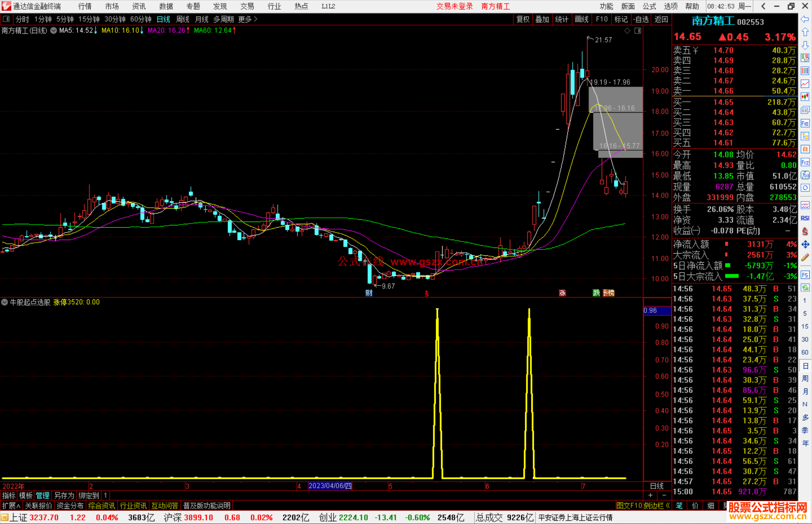
Task: Open the F10 company info sidebar icon
Action: pyautogui.click(x=805, y=123)
